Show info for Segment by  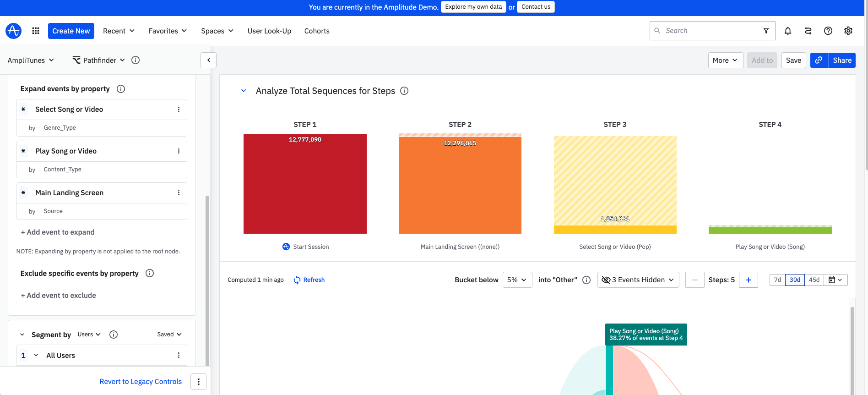(x=114, y=335)
